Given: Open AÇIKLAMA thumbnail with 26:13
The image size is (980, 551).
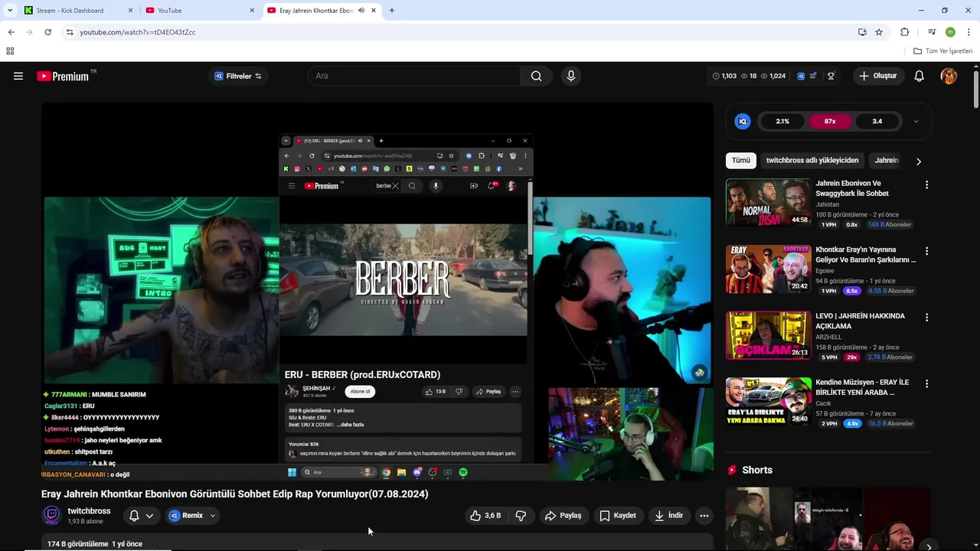Looking at the screenshot, I should [x=768, y=335].
